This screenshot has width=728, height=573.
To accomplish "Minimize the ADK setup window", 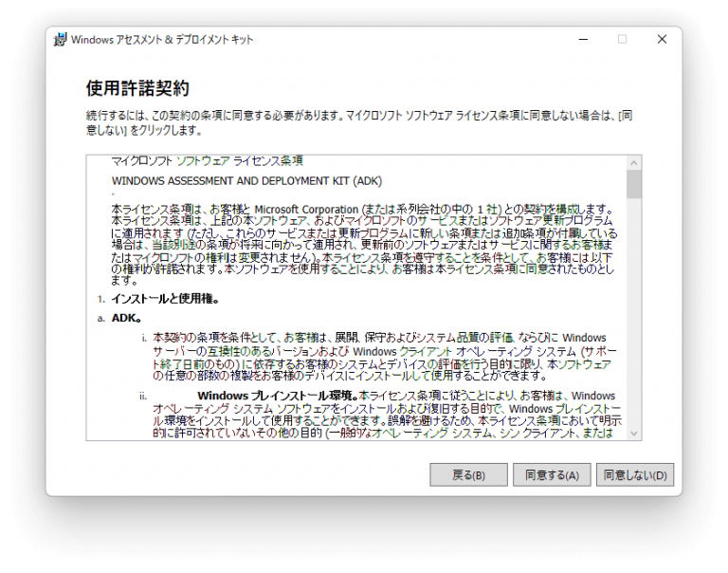I will 583,40.
